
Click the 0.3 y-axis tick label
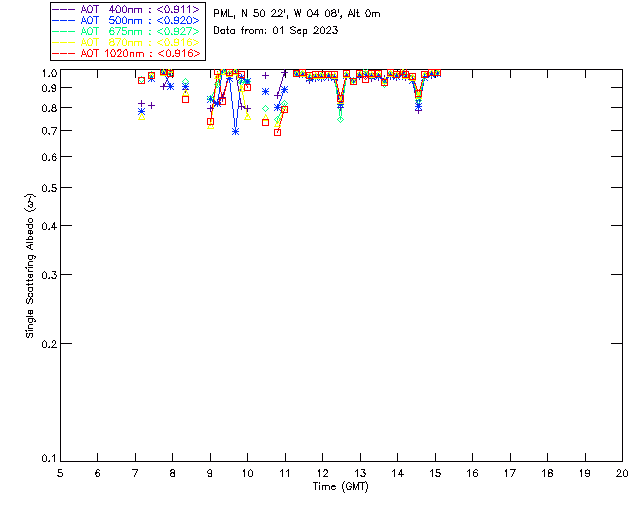click(x=49, y=275)
